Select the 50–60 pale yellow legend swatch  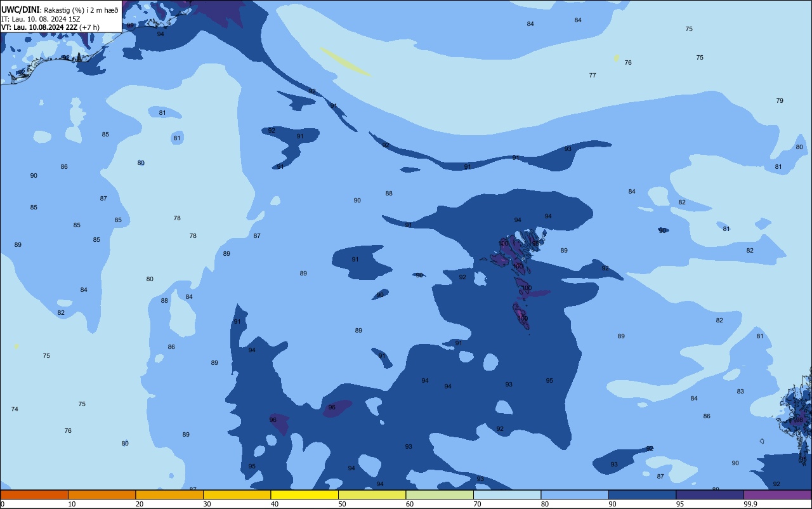tap(372, 494)
